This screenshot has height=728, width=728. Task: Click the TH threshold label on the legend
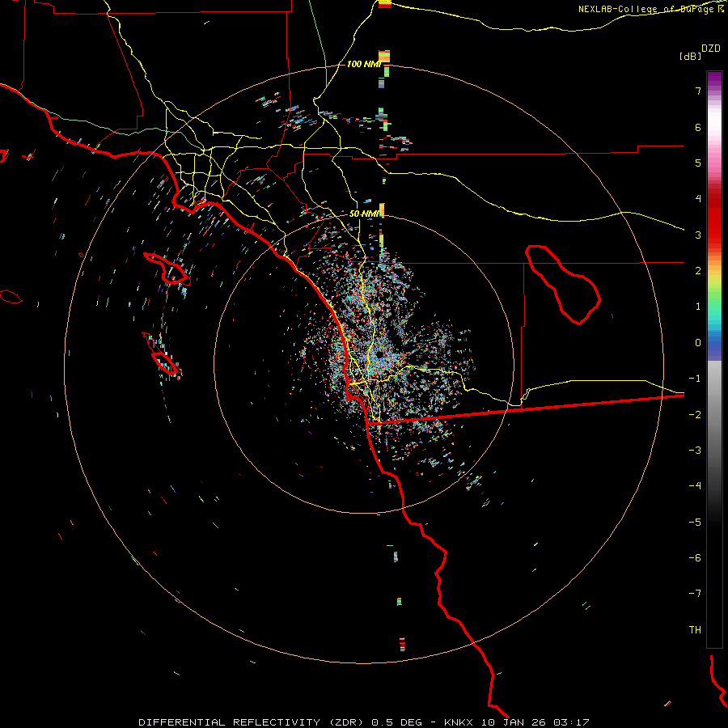pos(695,630)
